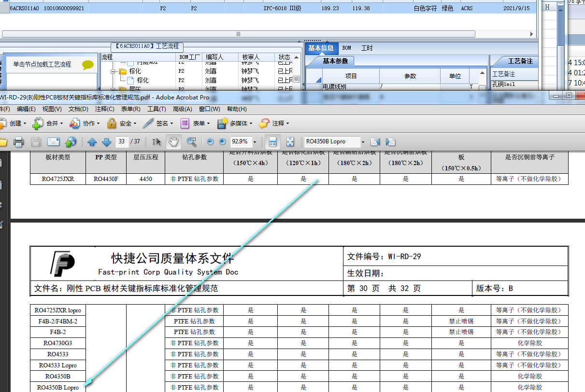Screen dimensions: 585x392
Task: Open the 编辑(E) menu
Action: tap(25, 109)
